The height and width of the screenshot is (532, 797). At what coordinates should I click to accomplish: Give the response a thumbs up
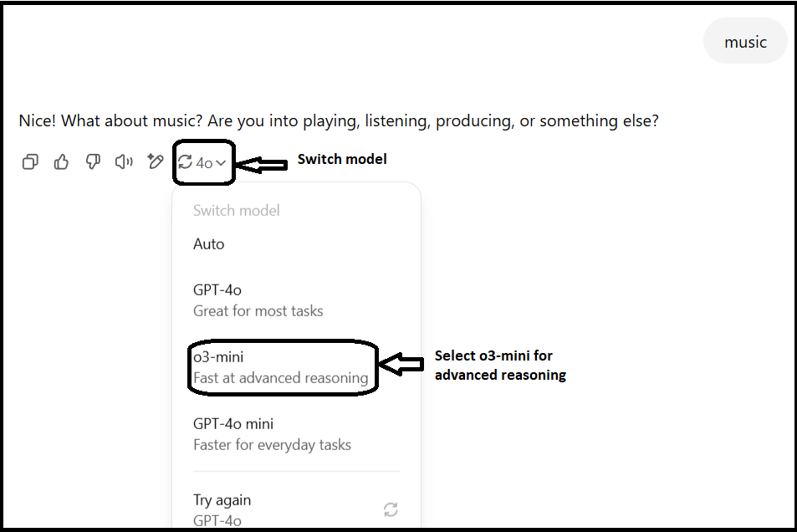point(62,161)
